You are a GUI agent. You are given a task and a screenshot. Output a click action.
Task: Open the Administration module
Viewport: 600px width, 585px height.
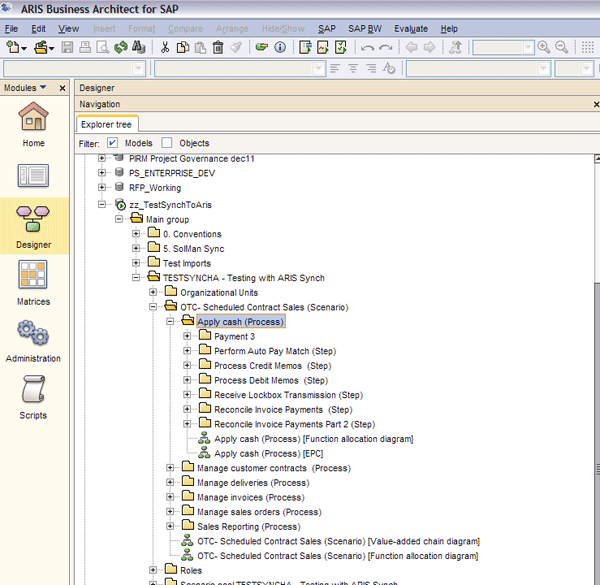34,337
